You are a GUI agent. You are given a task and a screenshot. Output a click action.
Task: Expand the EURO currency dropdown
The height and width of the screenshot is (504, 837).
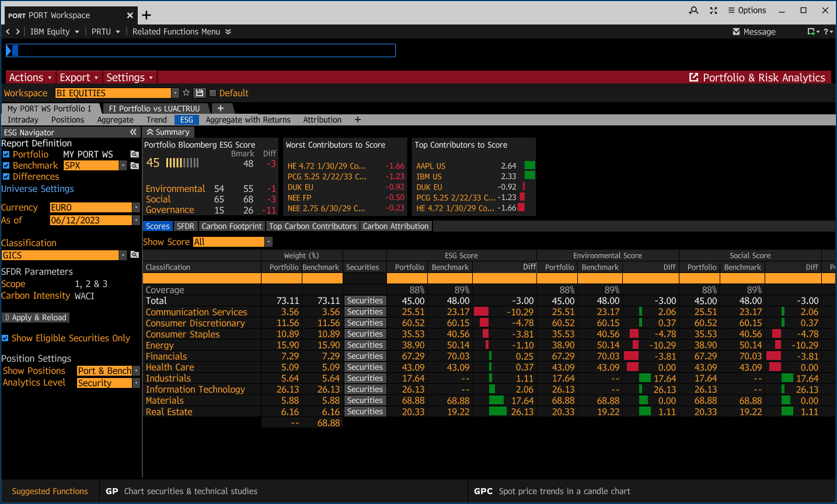(136, 208)
